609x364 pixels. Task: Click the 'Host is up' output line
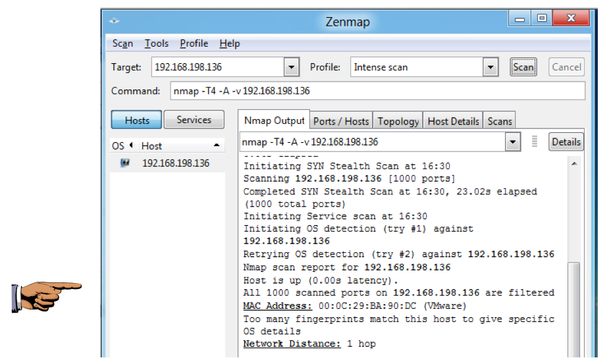pos(321,280)
